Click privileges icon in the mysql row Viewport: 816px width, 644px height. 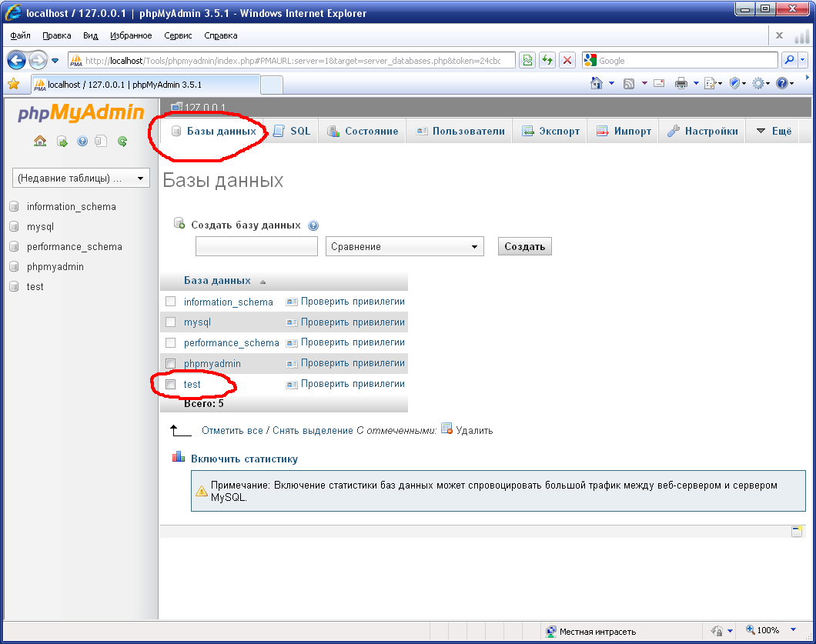coord(292,322)
